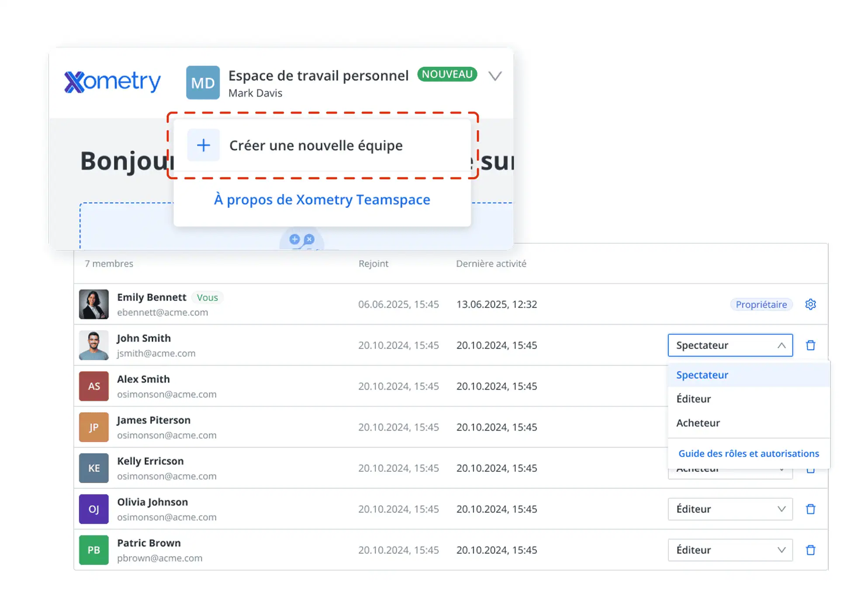
Task: Click the AS avatar of Alex Smith
Action: (x=93, y=386)
